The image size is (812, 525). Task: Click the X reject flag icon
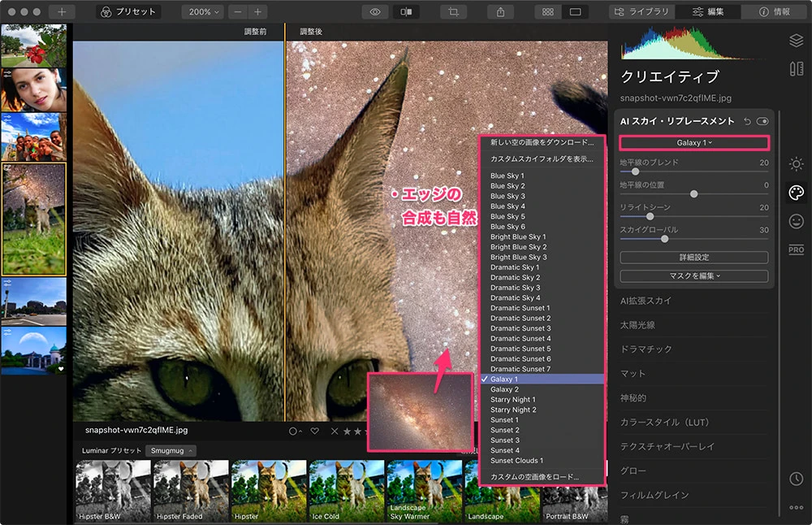tap(334, 432)
